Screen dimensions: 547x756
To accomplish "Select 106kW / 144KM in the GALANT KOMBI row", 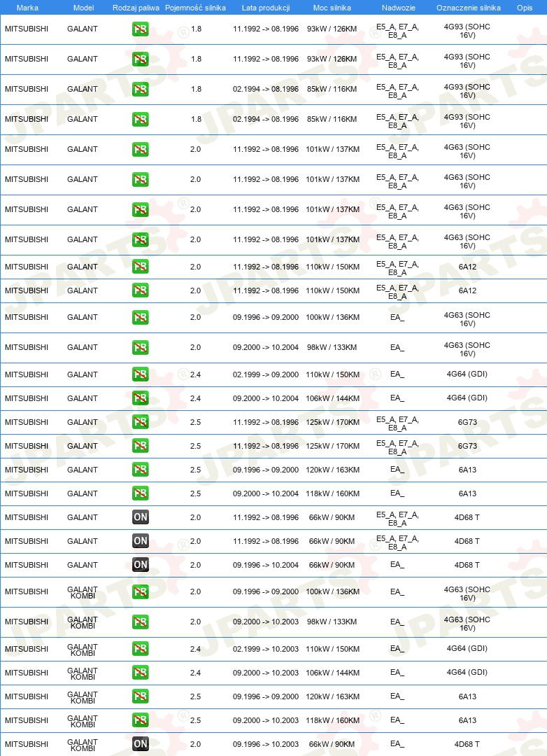I will point(332,673).
